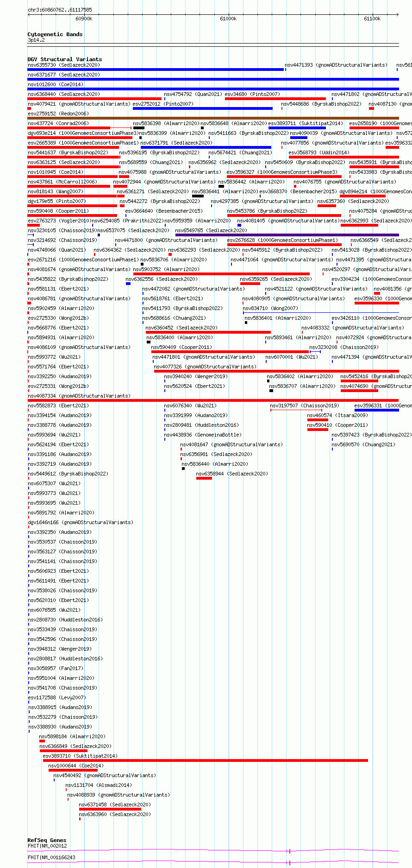This screenshot has width=412, height=868.
Task: Select esv3568793 (Uddin2014) label
Action: tap(319, 152)
